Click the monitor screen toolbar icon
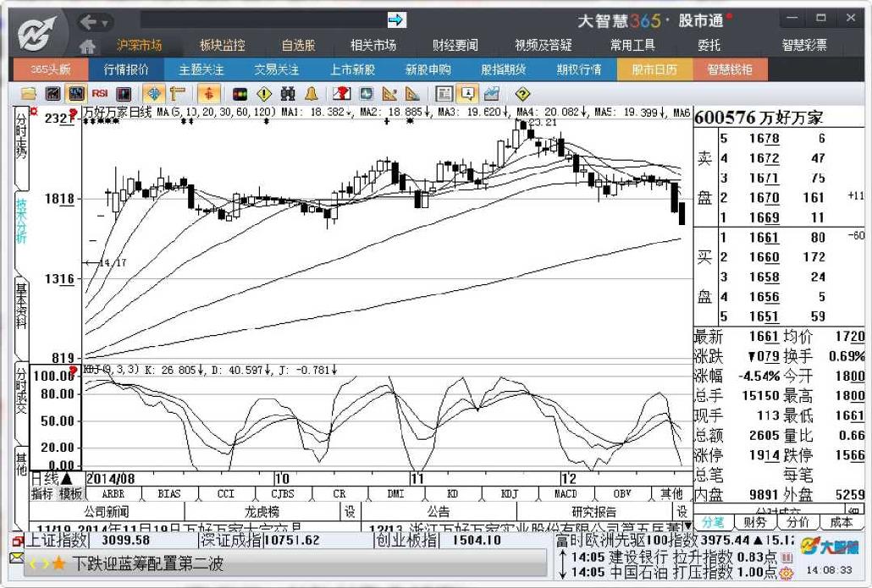The height and width of the screenshot is (588, 872). click(x=367, y=93)
